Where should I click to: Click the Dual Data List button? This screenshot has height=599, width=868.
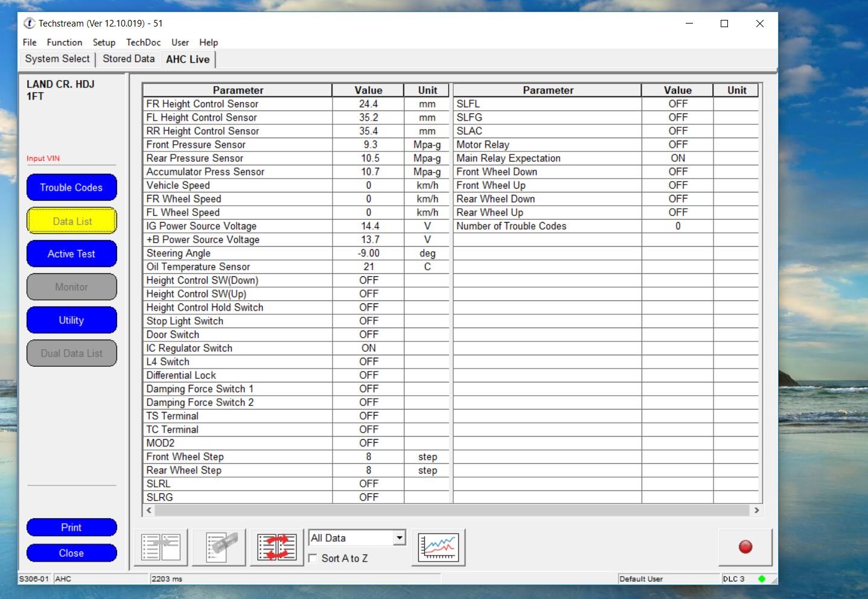pos(71,353)
